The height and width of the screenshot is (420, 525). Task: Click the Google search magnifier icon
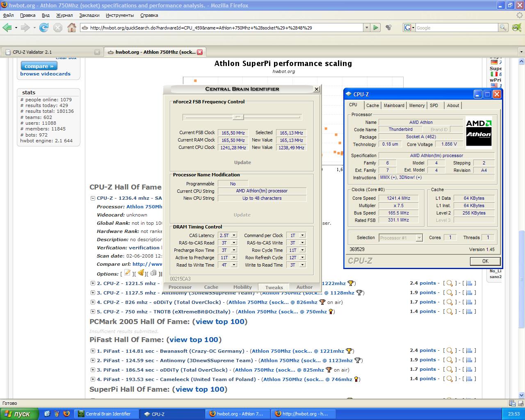(x=503, y=27)
